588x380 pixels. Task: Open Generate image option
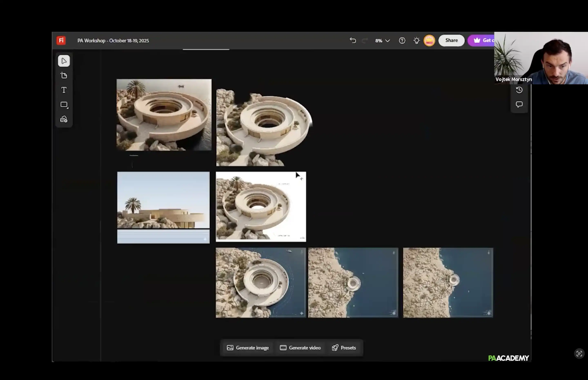tap(248, 348)
